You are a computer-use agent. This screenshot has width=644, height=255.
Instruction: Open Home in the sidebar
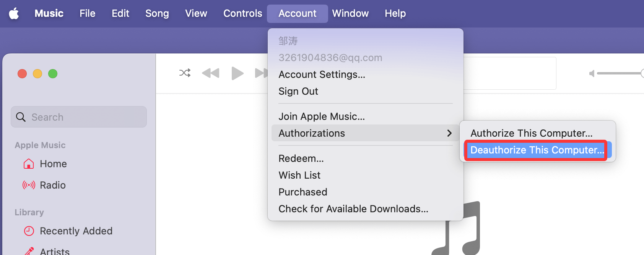[53, 164]
